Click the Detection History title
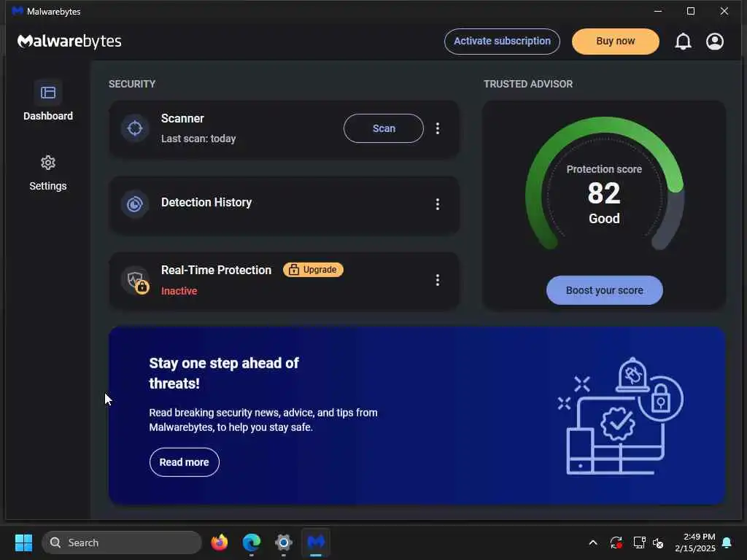 click(x=206, y=203)
